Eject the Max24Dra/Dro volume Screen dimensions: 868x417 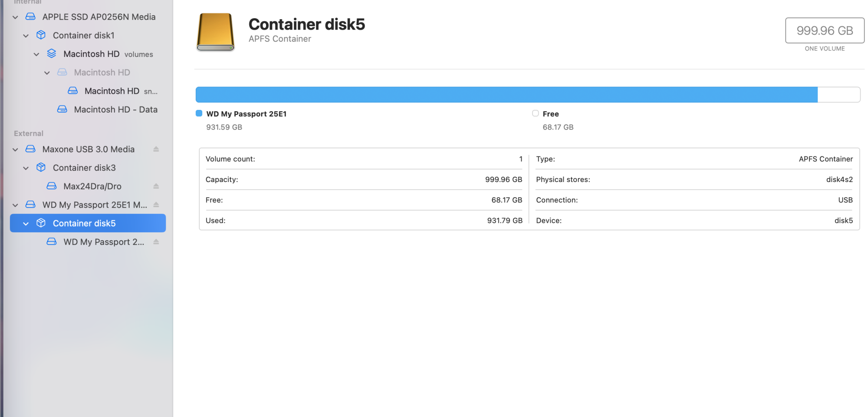point(156,186)
